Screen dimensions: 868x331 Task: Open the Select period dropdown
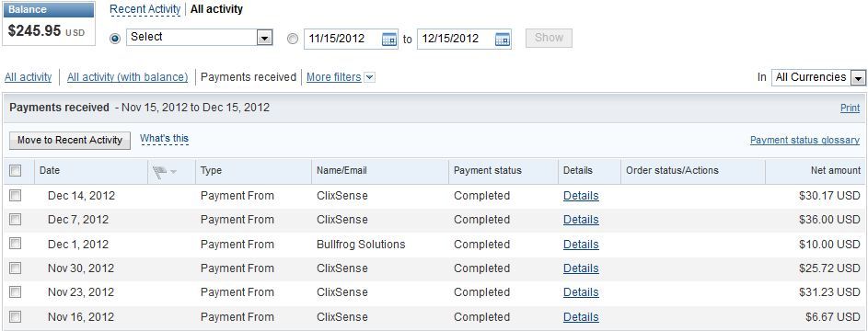[200, 38]
